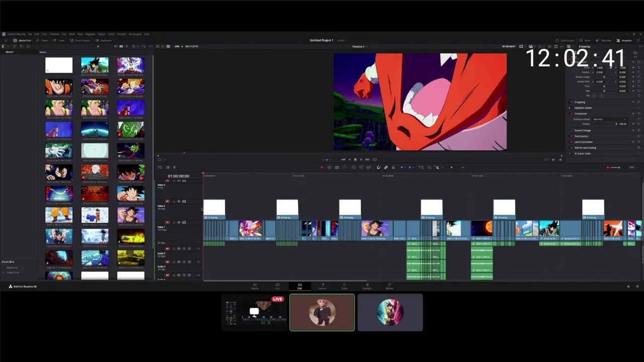Screen dimensions: 644x362
Task: Toggle the Lens Correction enable switch
Action: 571,142
